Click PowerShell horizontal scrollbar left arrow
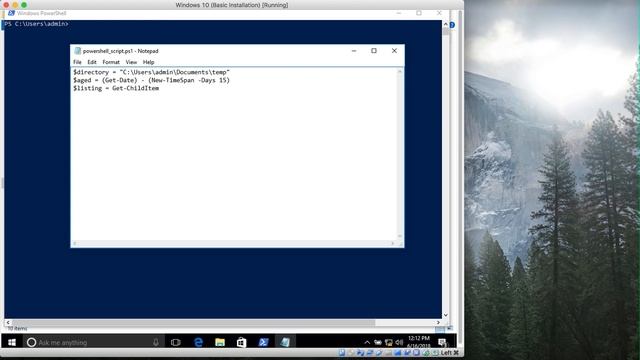The height and width of the screenshot is (360, 640). [x=8, y=322]
